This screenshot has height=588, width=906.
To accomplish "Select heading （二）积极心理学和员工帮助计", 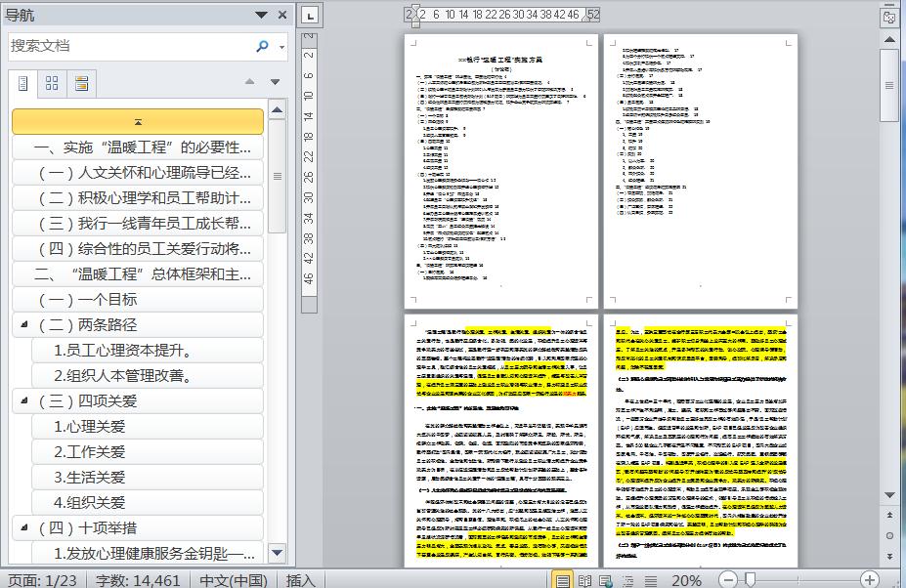I will [x=138, y=198].
